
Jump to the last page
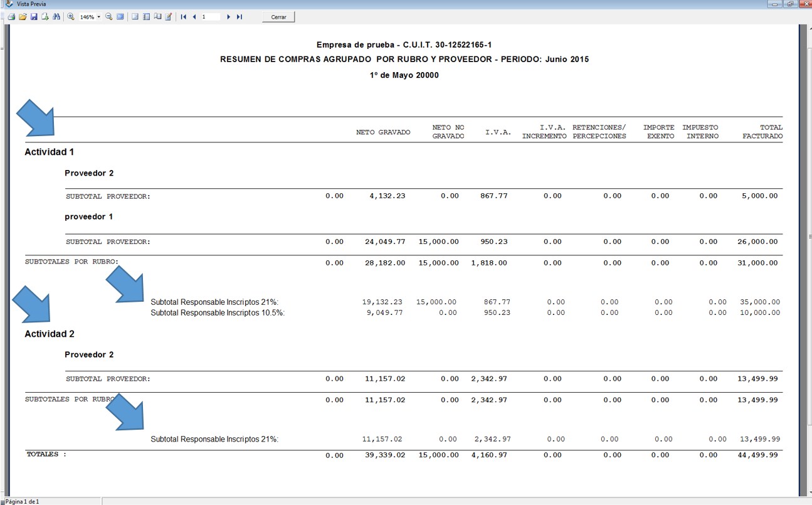240,17
